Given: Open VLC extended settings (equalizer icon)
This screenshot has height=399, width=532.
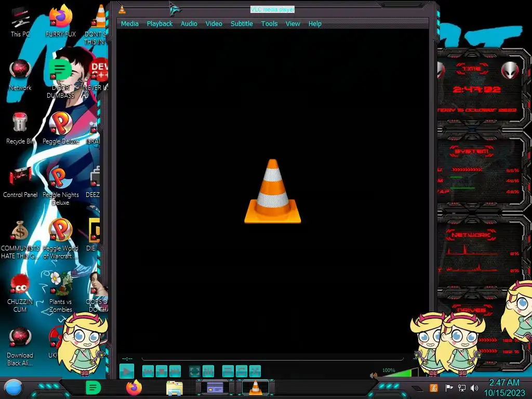Looking at the screenshot, I should coord(208,371).
